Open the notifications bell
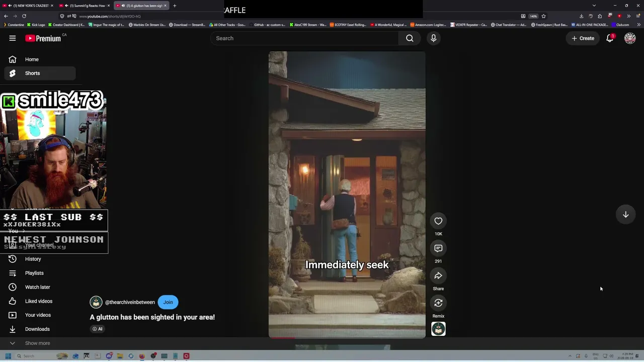Viewport: 644px width, 362px height. point(610,38)
